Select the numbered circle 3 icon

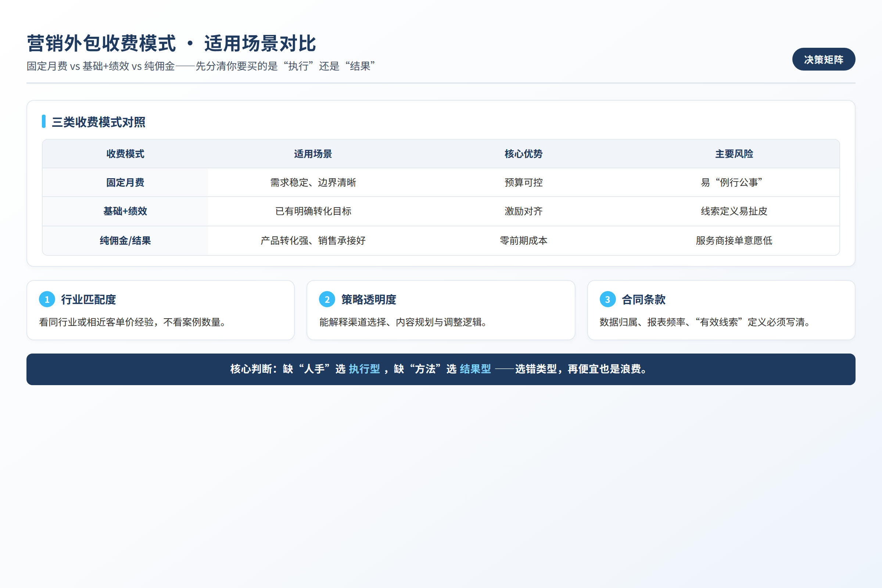(607, 299)
